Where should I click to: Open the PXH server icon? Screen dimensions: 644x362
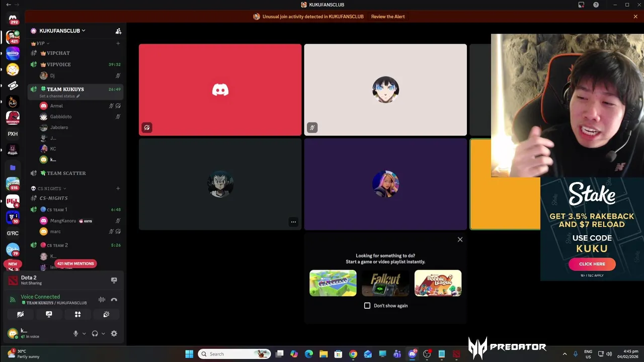pos(13,134)
